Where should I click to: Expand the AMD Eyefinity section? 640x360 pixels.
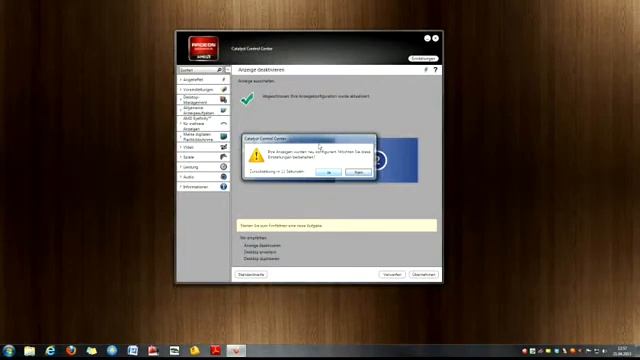coord(203,123)
